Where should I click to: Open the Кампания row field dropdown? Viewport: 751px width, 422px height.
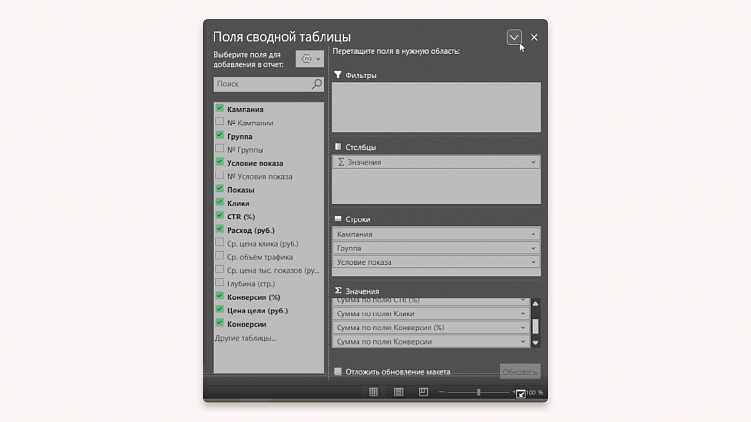click(x=533, y=234)
